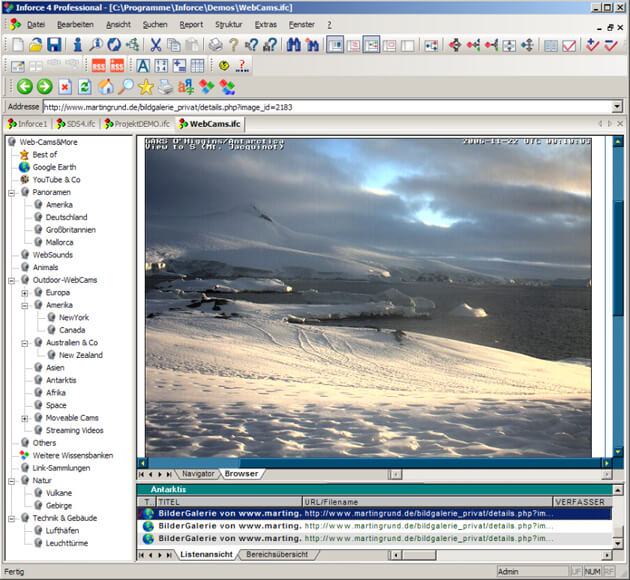
Task: Select Antarktis in the tree
Action: (x=61, y=380)
